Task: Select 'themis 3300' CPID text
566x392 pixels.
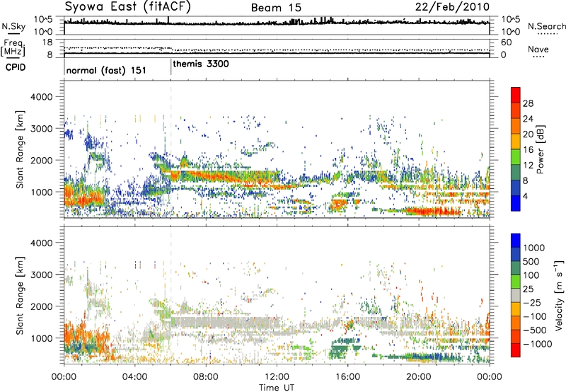Action: tap(201, 64)
